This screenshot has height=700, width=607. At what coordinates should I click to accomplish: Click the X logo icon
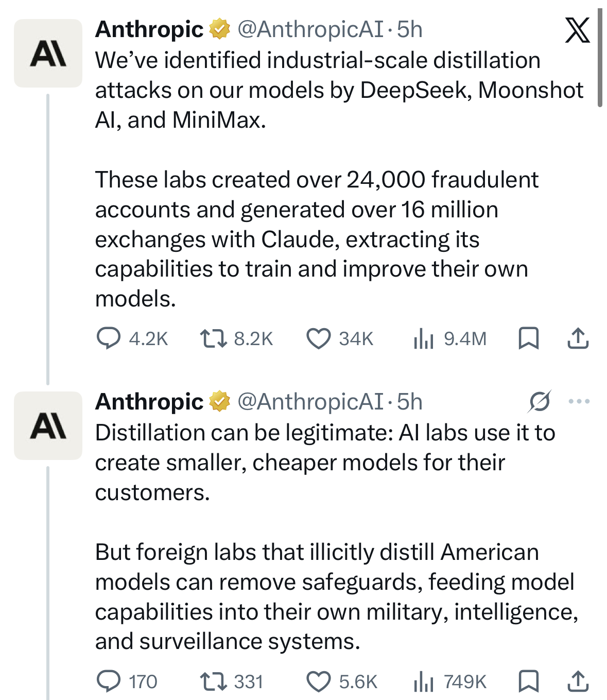coord(577,30)
